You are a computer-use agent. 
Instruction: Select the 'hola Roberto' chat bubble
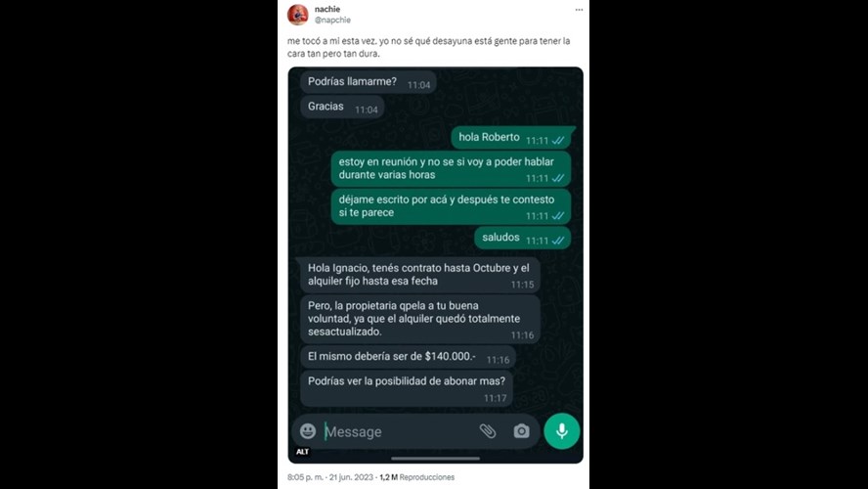511,138
